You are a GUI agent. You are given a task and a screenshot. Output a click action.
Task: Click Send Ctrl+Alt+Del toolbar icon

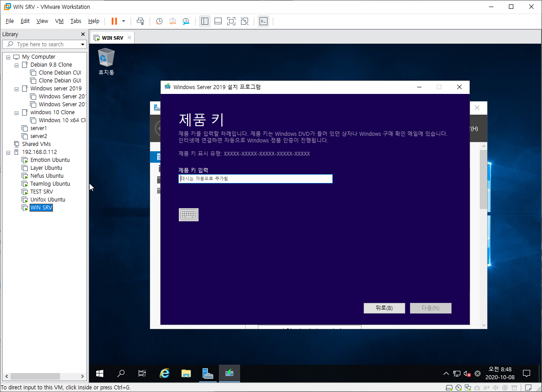click(140, 21)
